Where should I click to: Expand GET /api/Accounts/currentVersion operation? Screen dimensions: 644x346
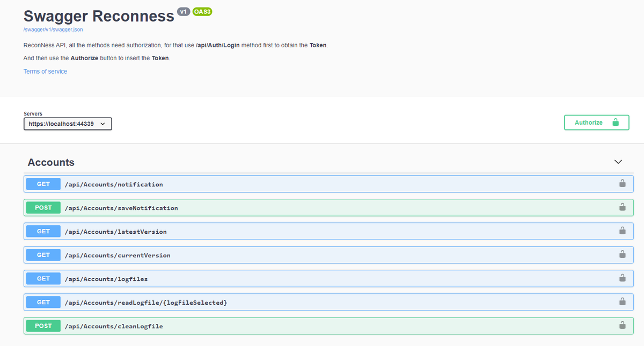[328, 255]
